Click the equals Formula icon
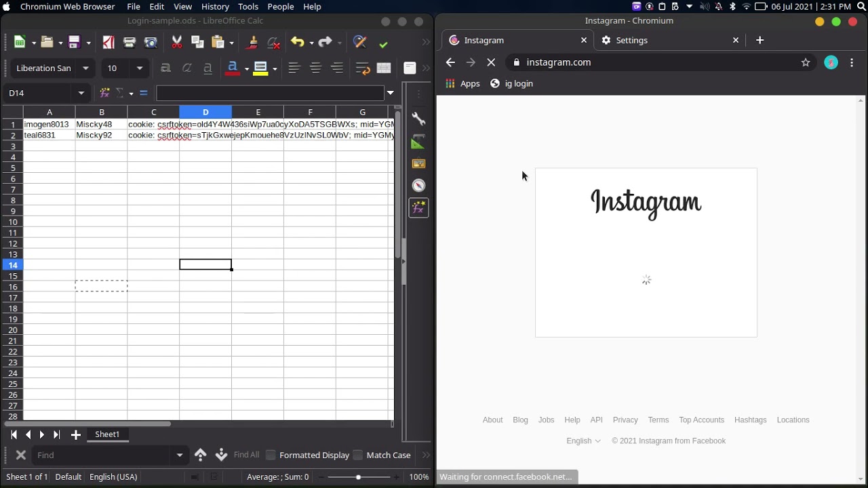The width and height of the screenshot is (868, 488). [x=143, y=93]
